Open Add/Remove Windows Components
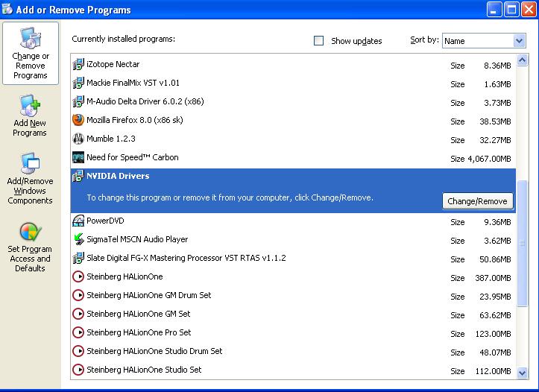Image resolution: width=539 pixels, height=392 pixels. coord(30,179)
